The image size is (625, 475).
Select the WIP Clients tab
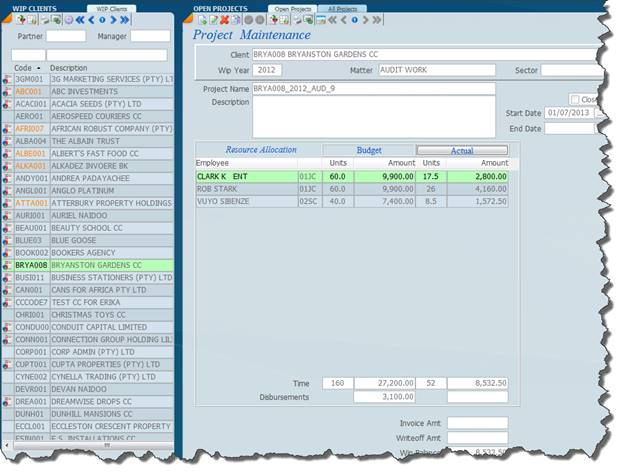click(x=111, y=8)
